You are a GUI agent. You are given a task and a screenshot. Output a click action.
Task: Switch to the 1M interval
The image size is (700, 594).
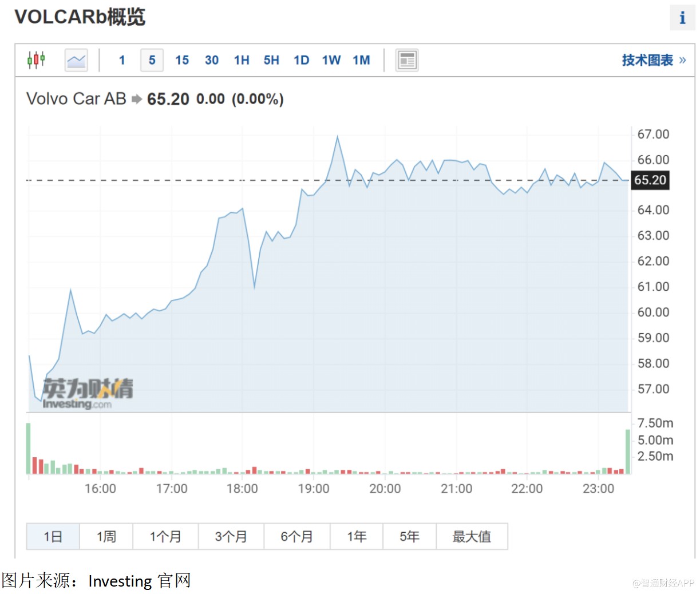(361, 60)
